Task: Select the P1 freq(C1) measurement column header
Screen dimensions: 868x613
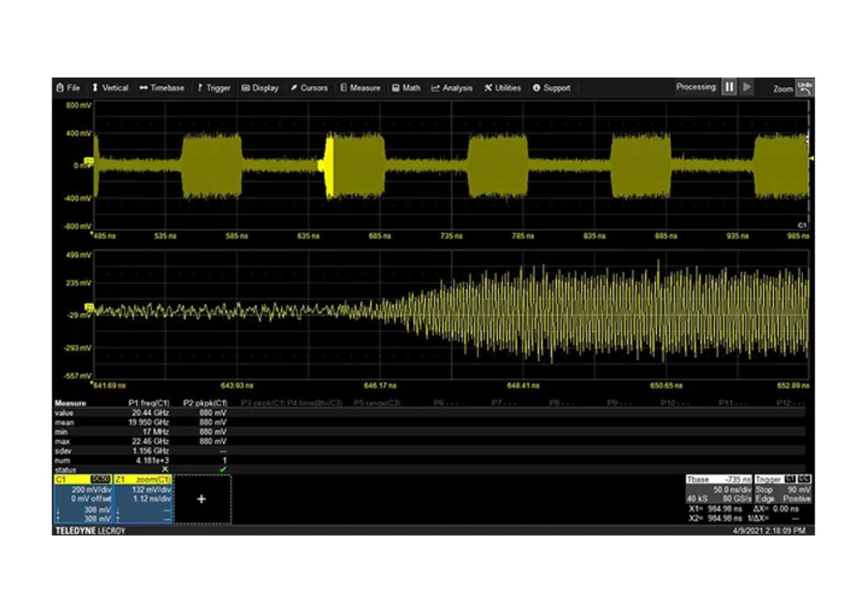Action: click(149, 403)
